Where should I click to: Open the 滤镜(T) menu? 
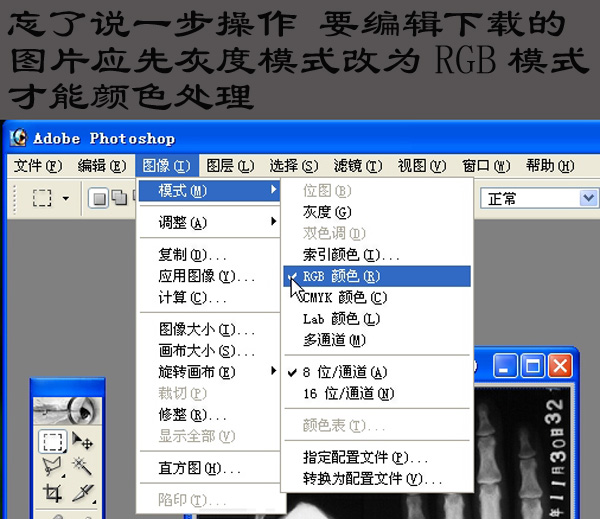click(x=358, y=166)
